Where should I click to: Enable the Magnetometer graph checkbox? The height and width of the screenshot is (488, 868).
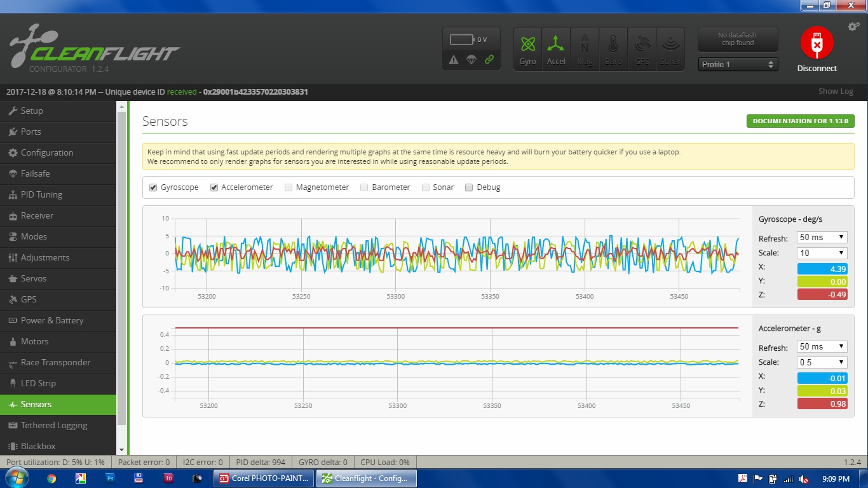(288, 187)
